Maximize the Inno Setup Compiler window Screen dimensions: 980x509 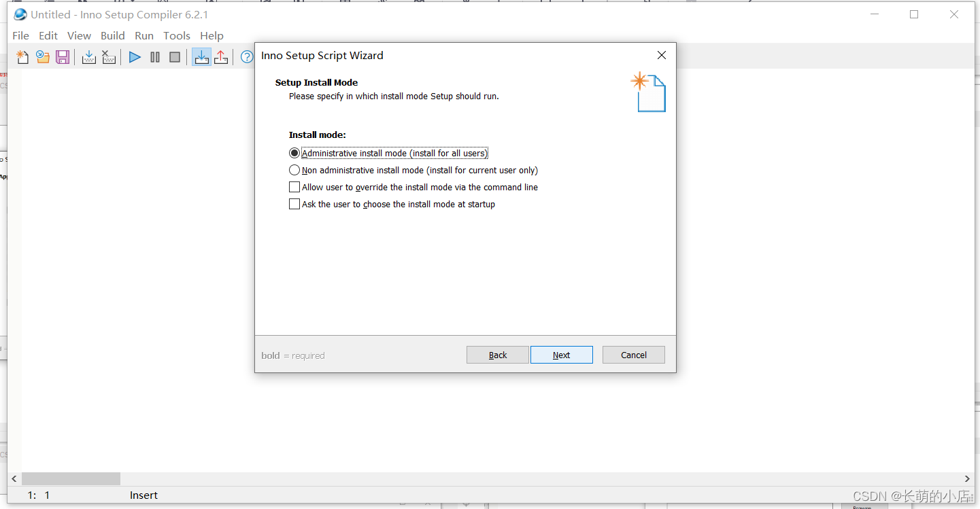pyautogui.click(x=914, y=14)
